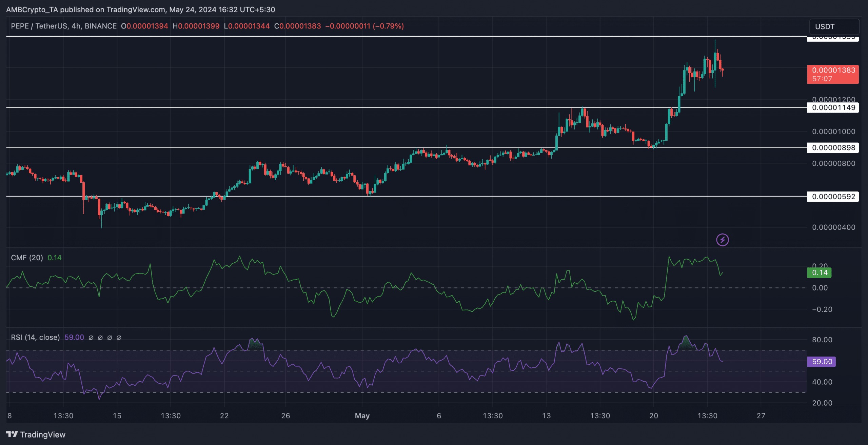Image resolution: width=868 pixels, height=445 pixels.
Task: Click the '6' date label on time axis
Action: coord(439,416)
